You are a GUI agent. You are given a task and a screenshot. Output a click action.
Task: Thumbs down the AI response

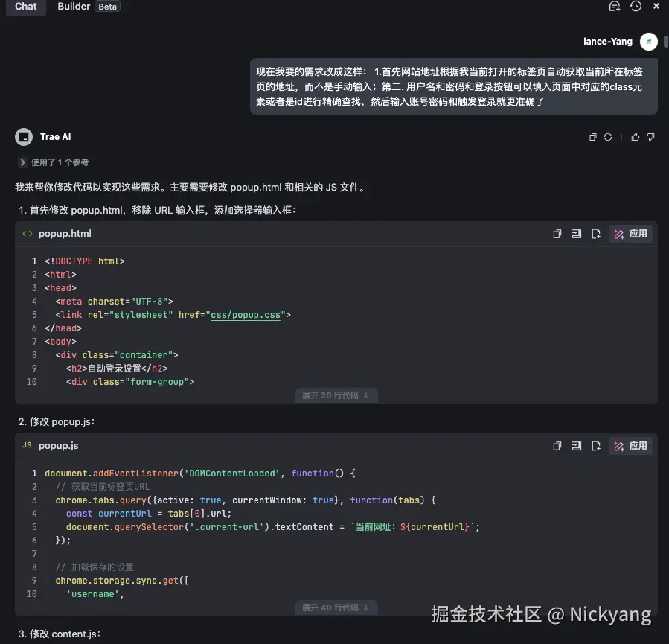point(650,137)
